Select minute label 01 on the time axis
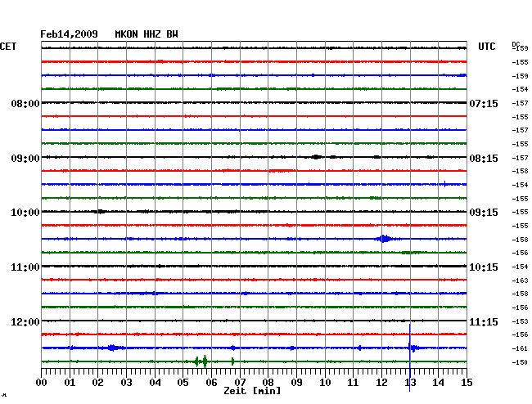Image resolution: width=532 pixels, height=404 pixels. coord(70,383)
